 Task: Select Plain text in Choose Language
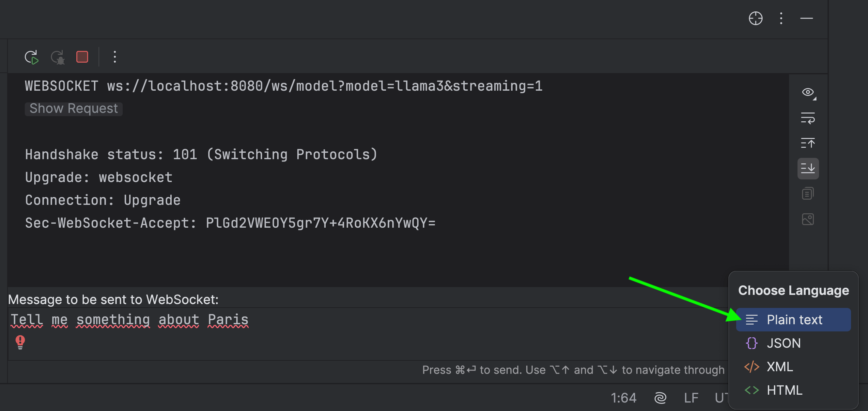click(794, 319)
